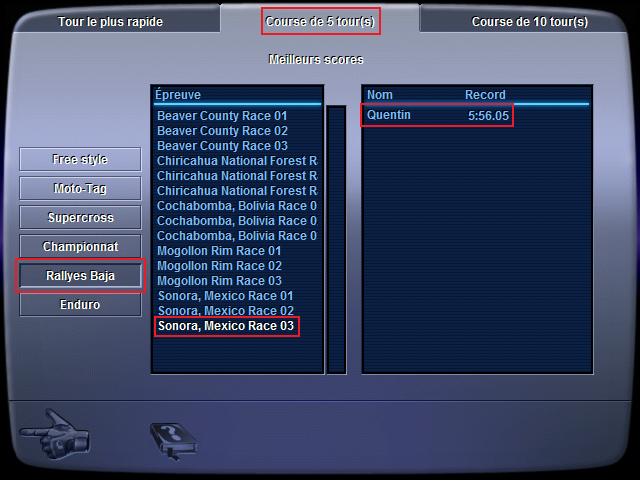Click the Épreuve column header

point(178,95)
